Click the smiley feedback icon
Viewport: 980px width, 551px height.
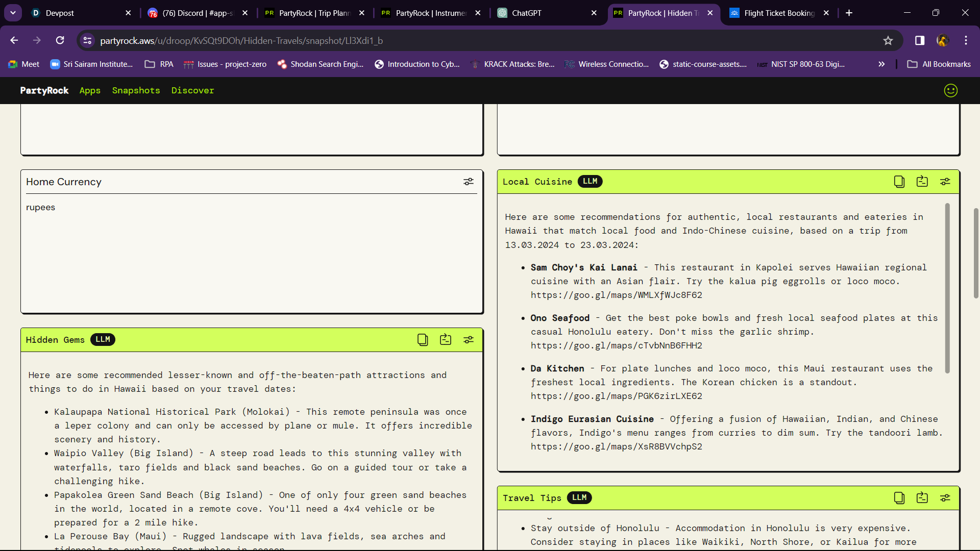[x=950, y=90]
